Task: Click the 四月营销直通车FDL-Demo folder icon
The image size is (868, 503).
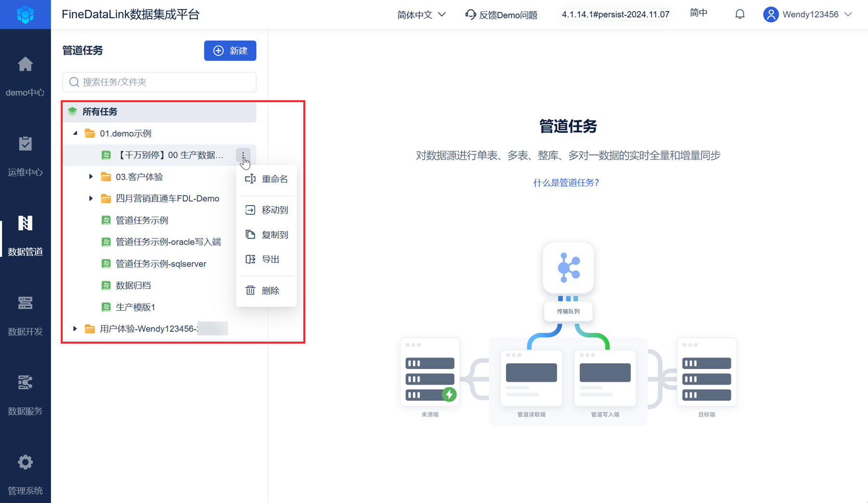Action: tap(106, 199)
